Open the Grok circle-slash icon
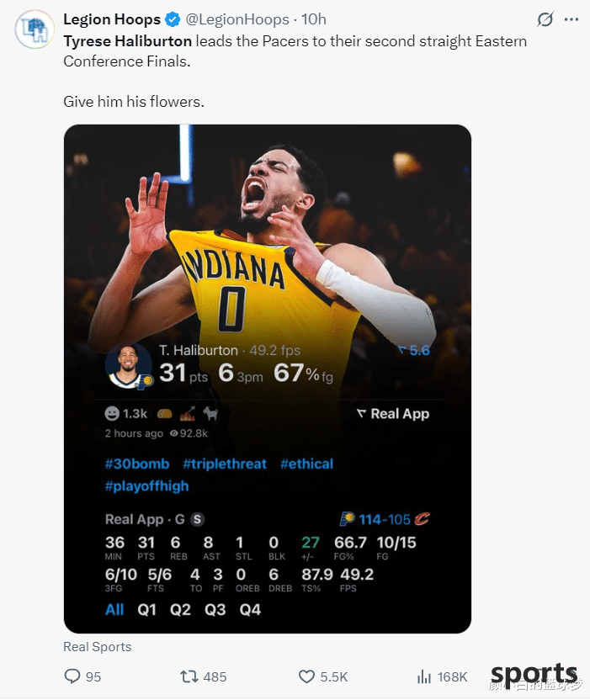590x700 pixels. click(545, 19)
